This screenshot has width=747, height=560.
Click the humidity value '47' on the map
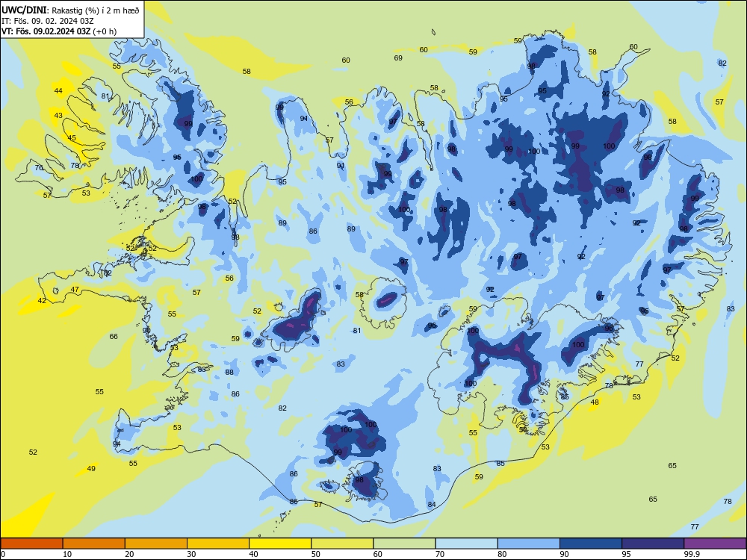(75, 290)
